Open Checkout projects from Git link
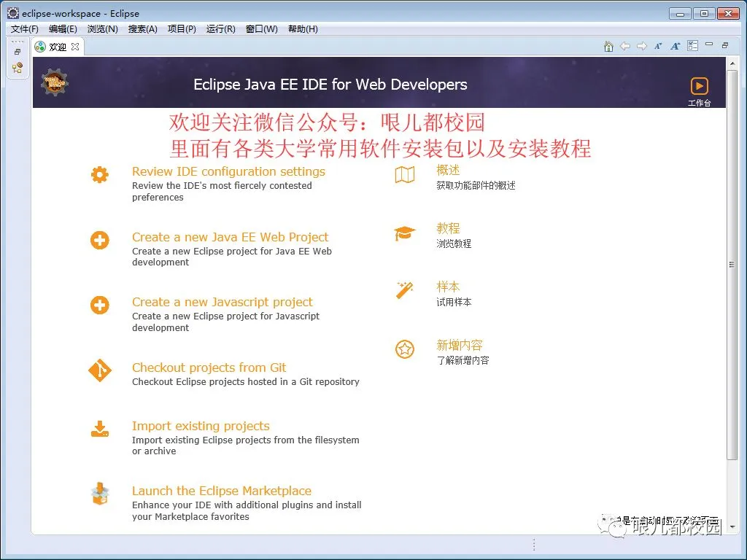This screenshot has height=560, width=747. point(209,367)
